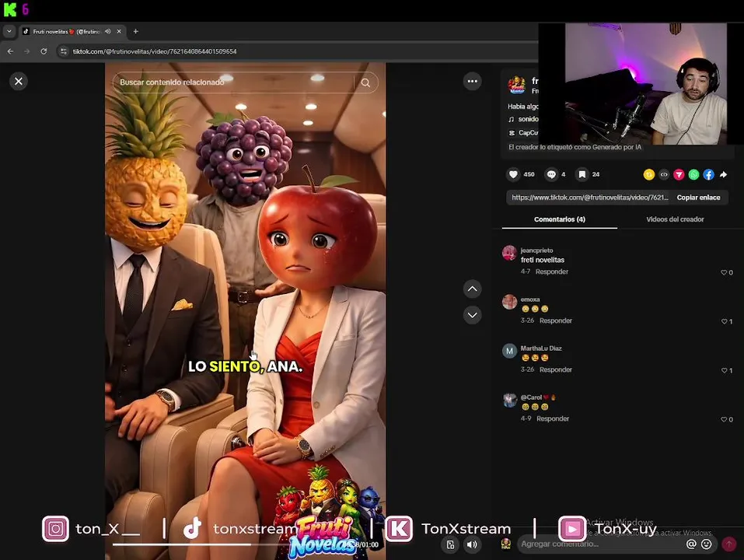The width and height of the screenshot is (744, 560).
Task: Open MarthaLu Diaz's avatar
Action: [x=509, y=352]
